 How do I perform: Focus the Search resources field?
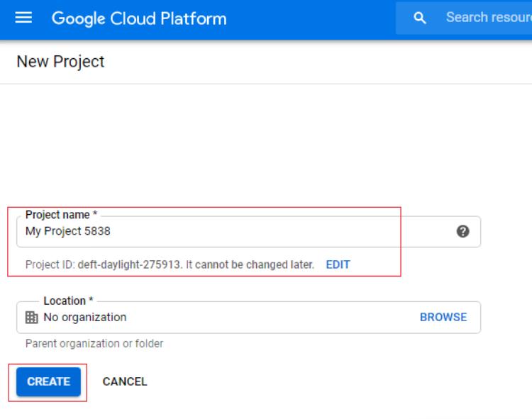point(464,18)
